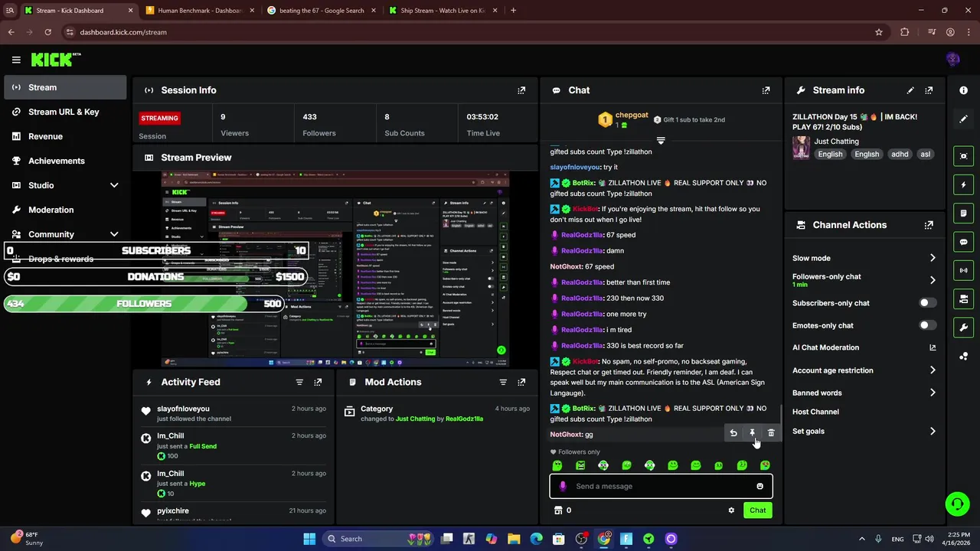The height and width of the screenshot is (551, 980).
Task: Open Microsoft Edge from taskbar
Action: (536, 539)
